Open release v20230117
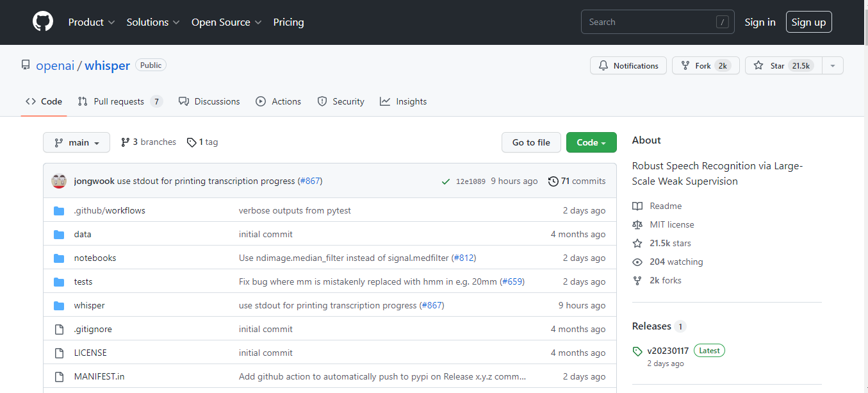 [x=668, y=351]
